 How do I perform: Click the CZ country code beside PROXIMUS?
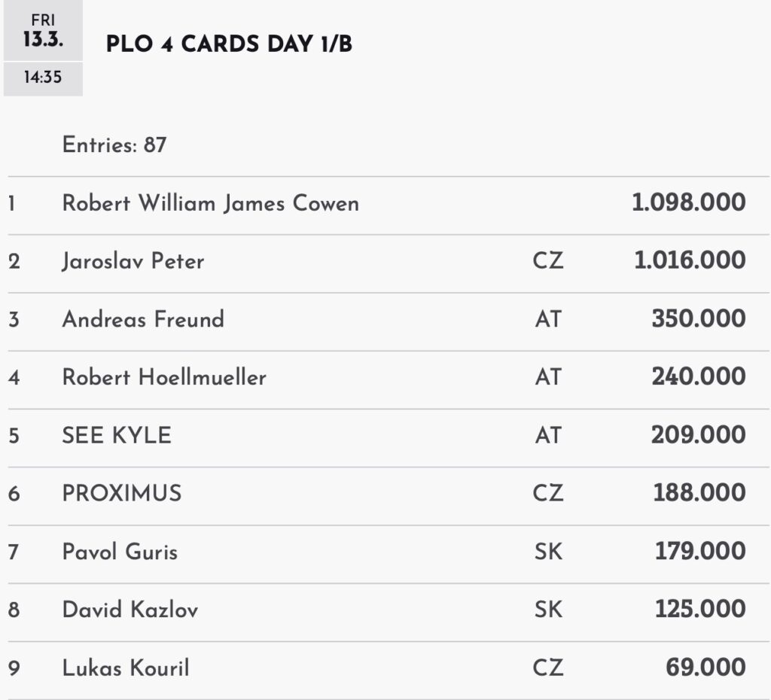(547, 493)
